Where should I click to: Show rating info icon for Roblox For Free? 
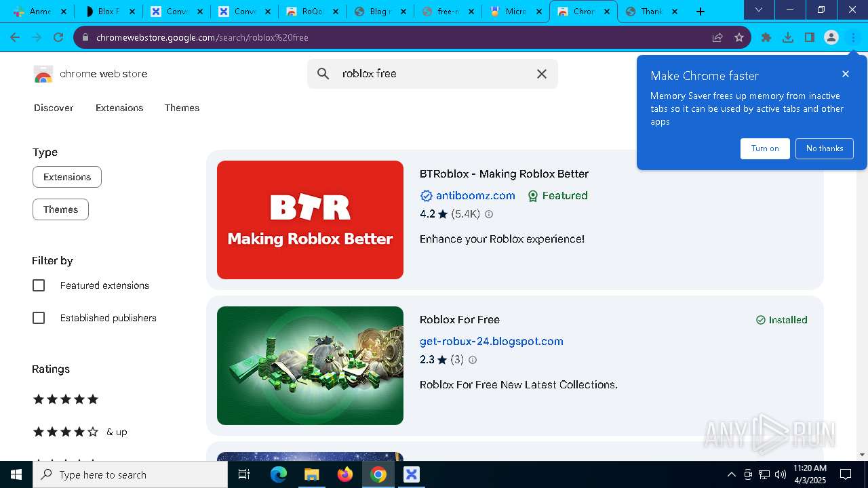pos(473,360)
